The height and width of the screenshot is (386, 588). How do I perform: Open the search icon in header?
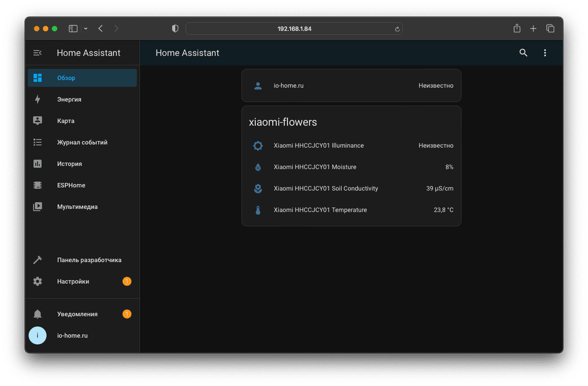pyautogui.click(x=523, y=53)
